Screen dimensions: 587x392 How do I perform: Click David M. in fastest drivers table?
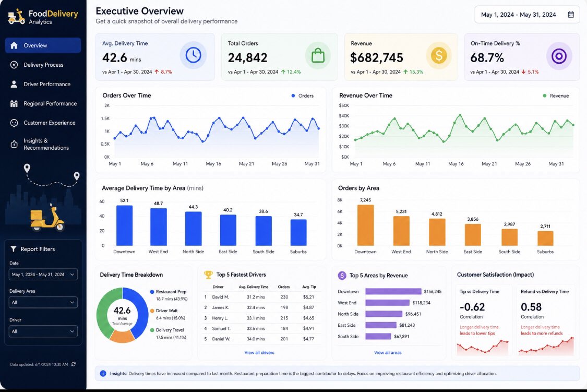point(221,297)
